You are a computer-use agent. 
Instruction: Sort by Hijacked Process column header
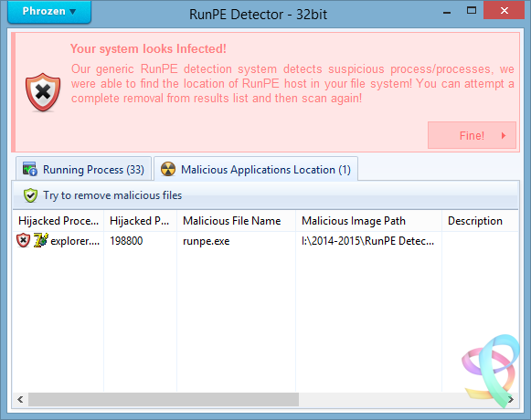[58, 221]
